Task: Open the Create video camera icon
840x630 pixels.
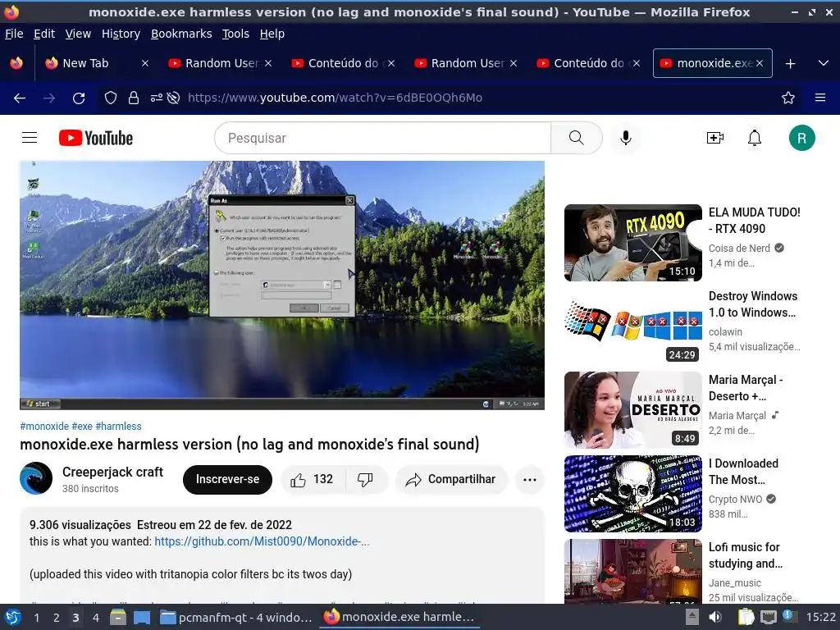Action: point(715,138)
